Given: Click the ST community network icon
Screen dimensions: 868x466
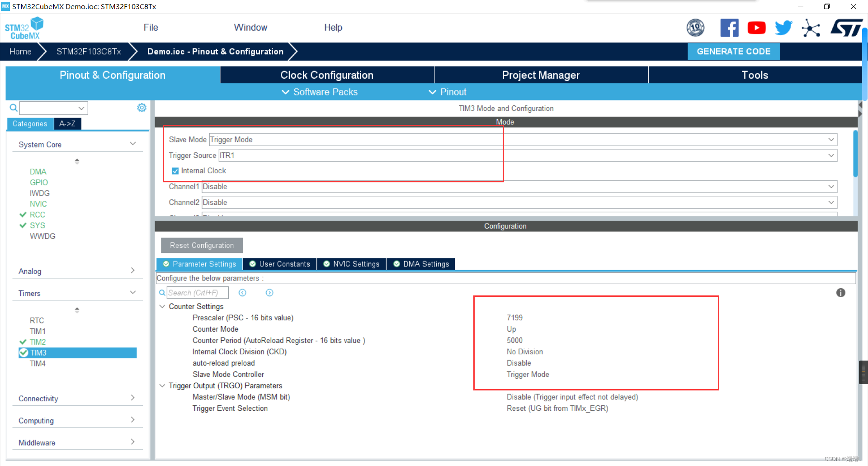Looking at the screenshot, I should coord(811,28).
